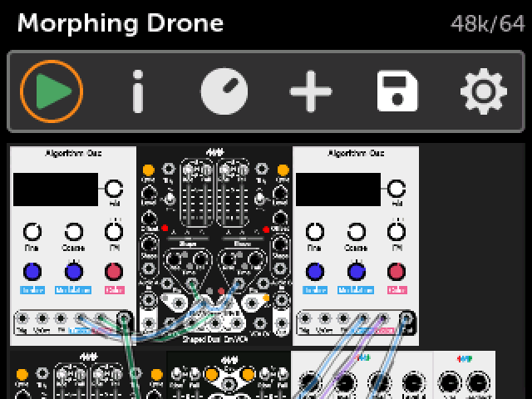Open the knob mappings icon
Viewport: 532px width, 399px height.
coord(224,91)
